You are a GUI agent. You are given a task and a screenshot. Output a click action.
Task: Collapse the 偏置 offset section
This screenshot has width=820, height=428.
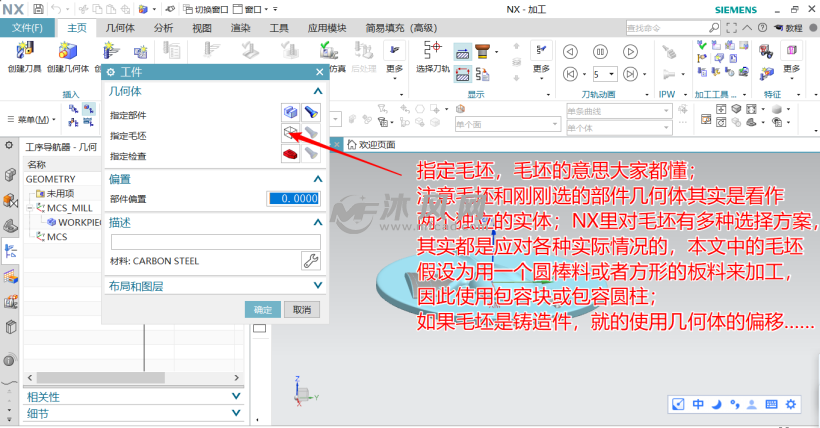point(317,179)
